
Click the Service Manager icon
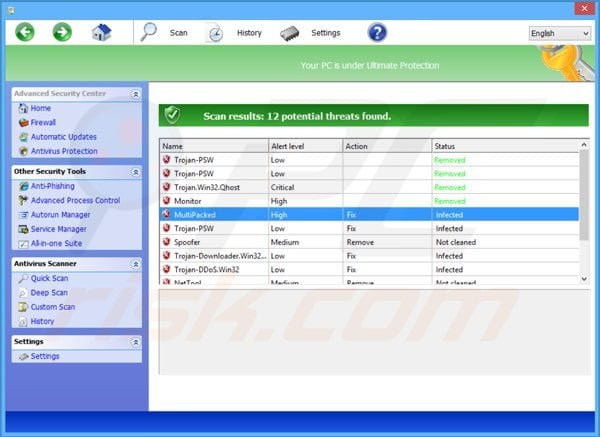point(23,229)
